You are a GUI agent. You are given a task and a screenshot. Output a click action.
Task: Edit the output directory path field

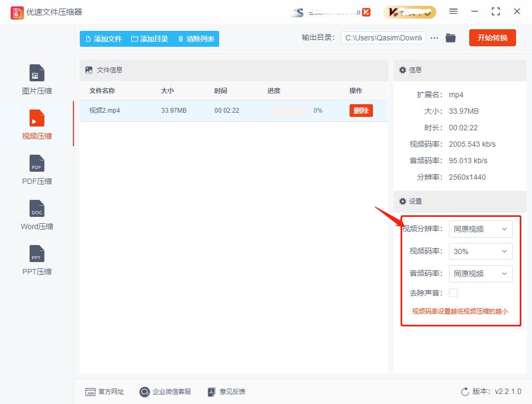[x=383, y=38]
